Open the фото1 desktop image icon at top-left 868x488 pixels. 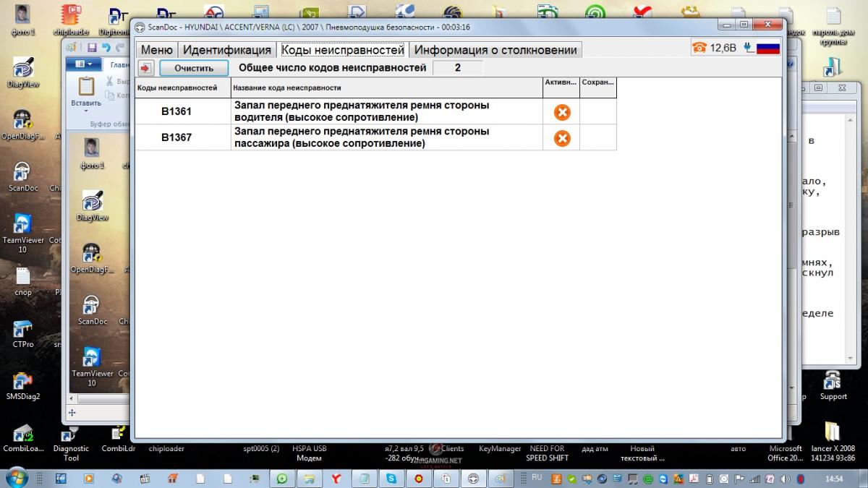coord(23,20)
